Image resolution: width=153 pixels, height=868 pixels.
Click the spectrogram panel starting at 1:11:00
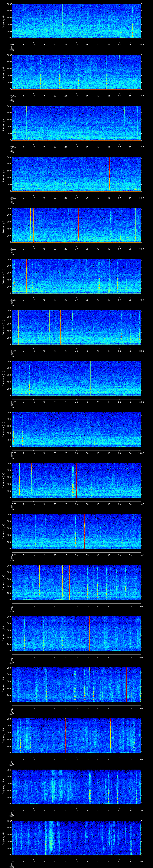tap(77, 531)
